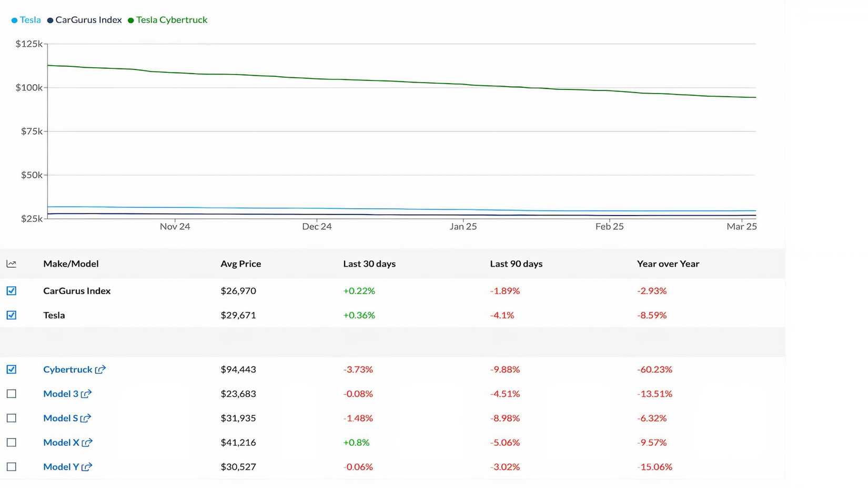Open external link icon beside Cybertruck
868x488 pixels.
[100, 370]
